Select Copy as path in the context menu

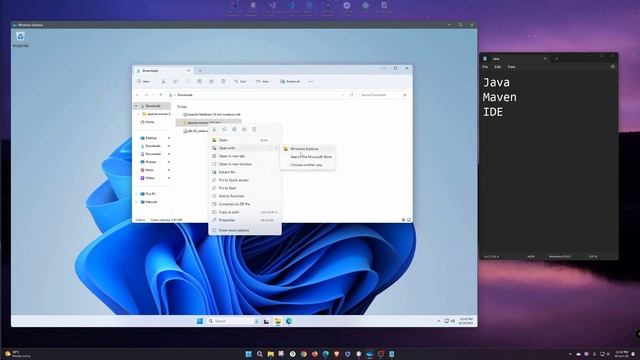tap(245, 212)
